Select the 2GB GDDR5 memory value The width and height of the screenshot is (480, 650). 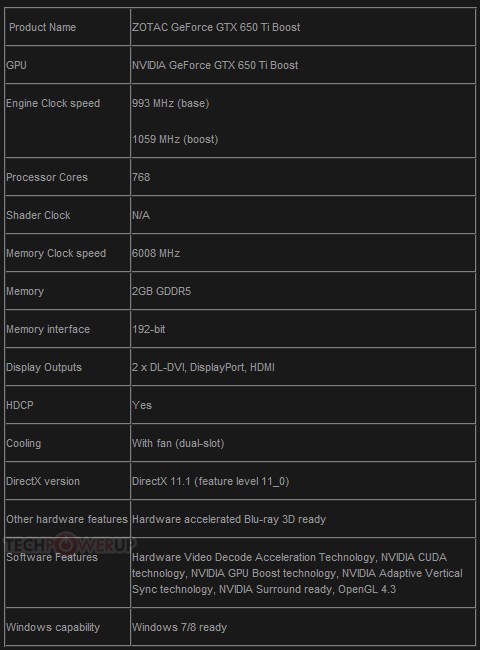click(161, 291)
